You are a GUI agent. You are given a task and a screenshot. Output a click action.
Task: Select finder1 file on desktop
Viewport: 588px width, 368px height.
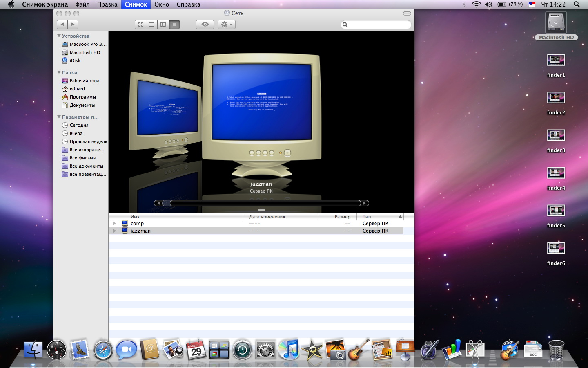(556, 65)
